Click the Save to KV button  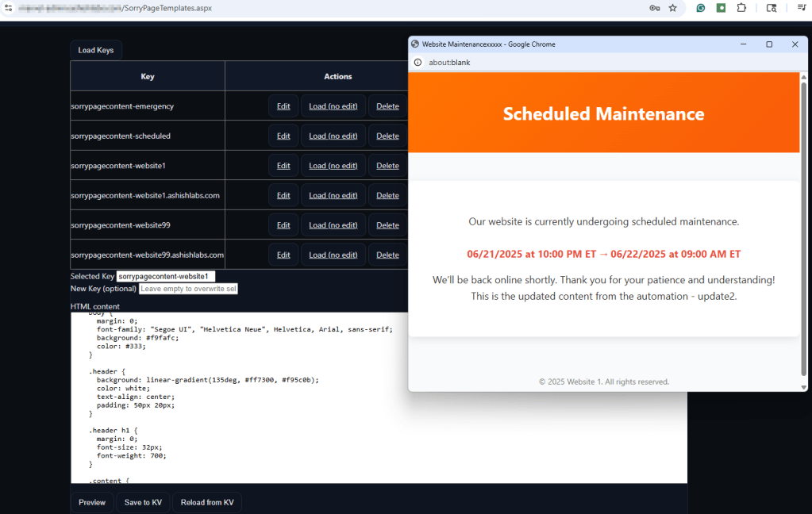pos(144,502)
